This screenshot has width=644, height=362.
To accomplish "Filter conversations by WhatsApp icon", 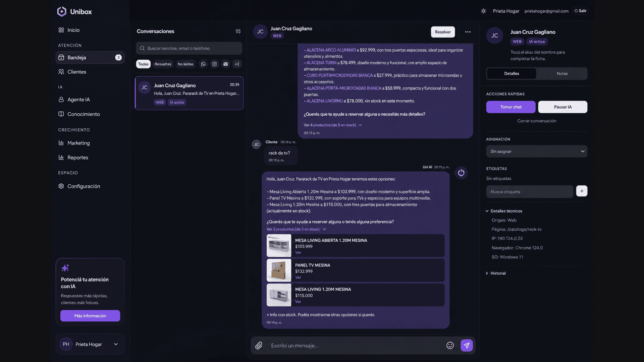I will pos(203,64).
